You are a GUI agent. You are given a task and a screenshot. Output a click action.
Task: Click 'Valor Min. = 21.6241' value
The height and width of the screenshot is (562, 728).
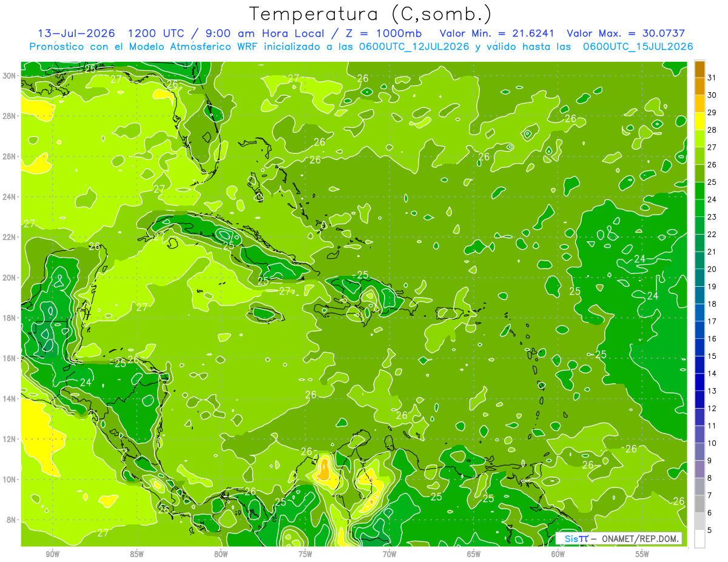(498, 33)
